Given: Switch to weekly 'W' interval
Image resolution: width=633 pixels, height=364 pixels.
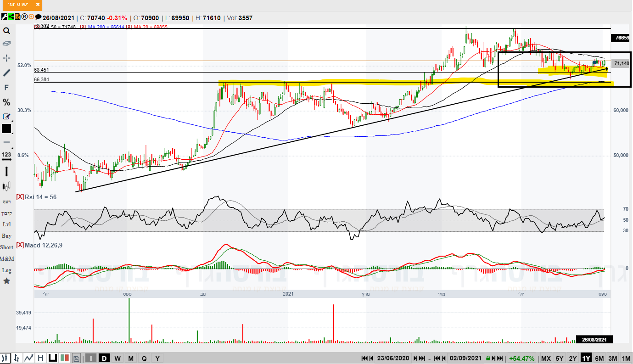Looking at the screenshot, I should tap(118, 358).
